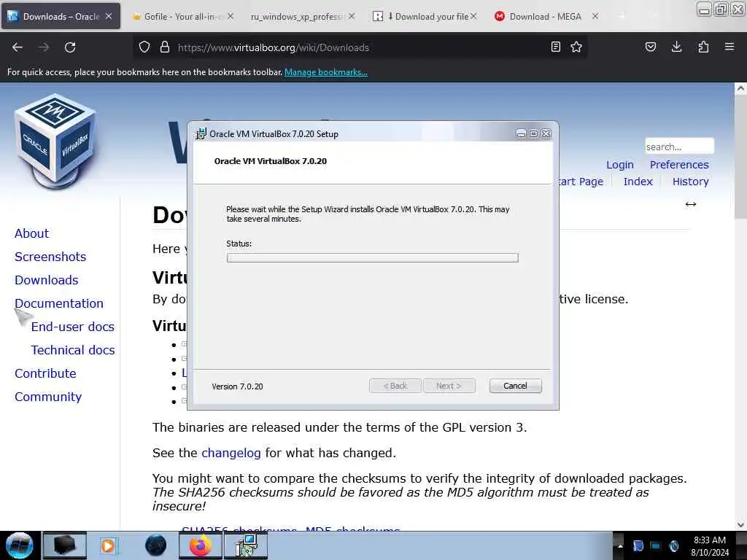Click the 'Version 7.0.20' text in setup
This screenshot has width=747, height=560.
point(237,386)
